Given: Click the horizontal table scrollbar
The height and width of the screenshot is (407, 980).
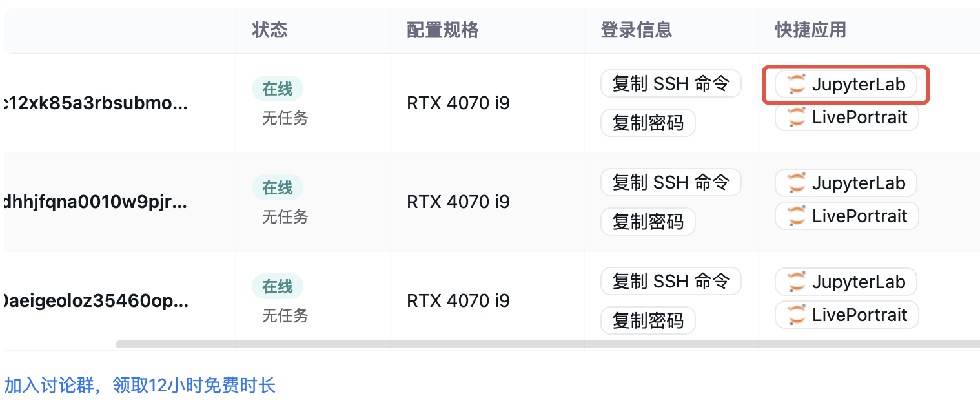Looking at the screenshot, I should 516,344.
